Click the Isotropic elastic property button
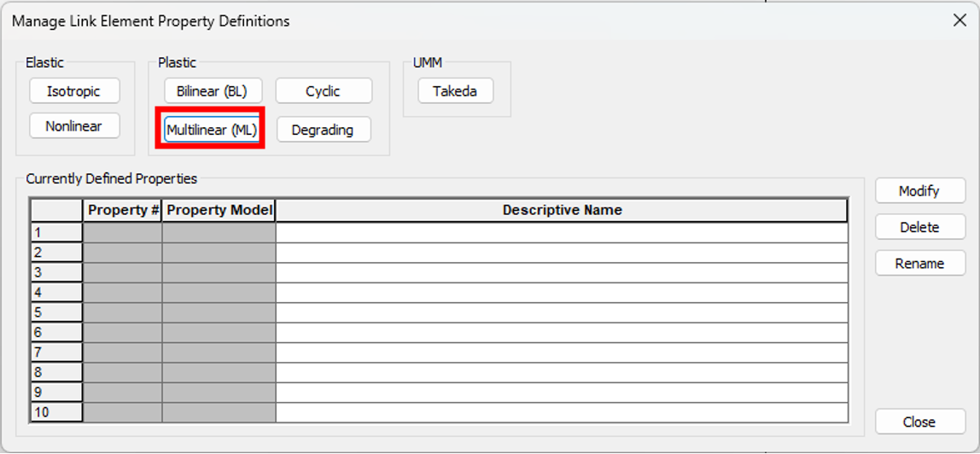Viewport: 980px width, 454px height. pyautogui.click(x=73, y=91)
